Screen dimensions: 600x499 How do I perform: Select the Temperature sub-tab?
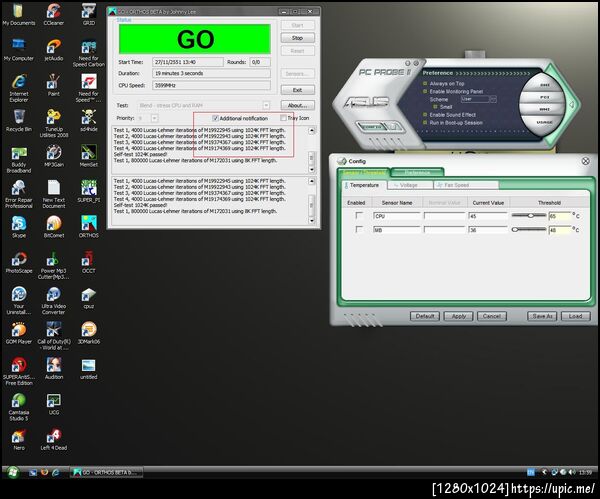pyautogui.click(x=364, y=185)
